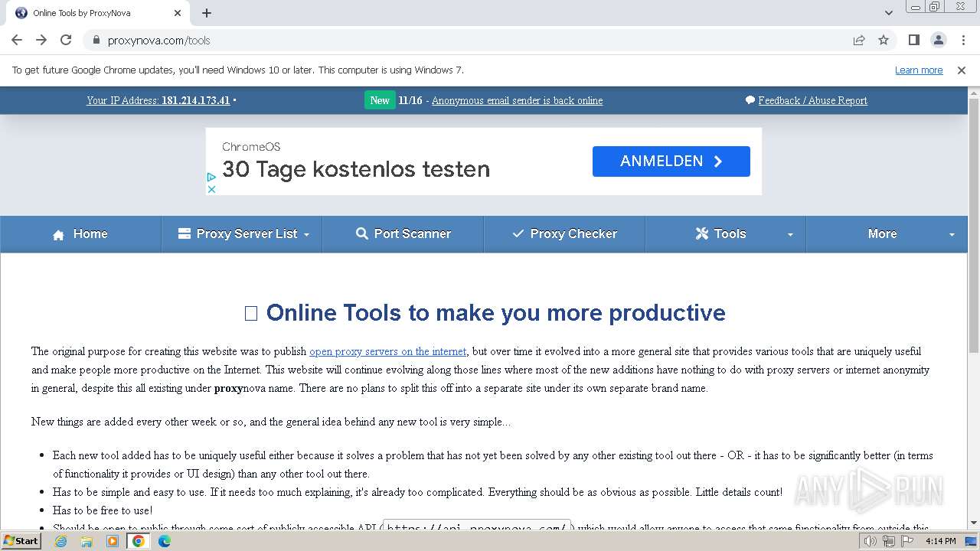Open a new tab with plus button

click(207, 13)
